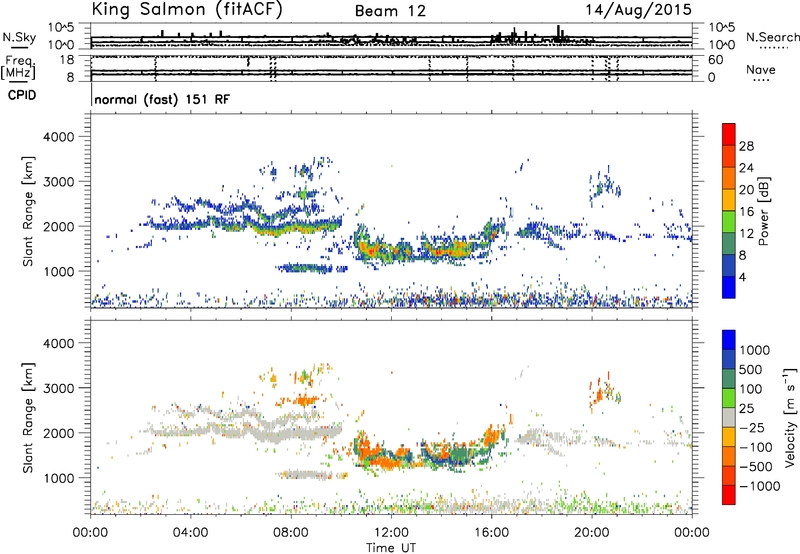The height and width of the screenshot is (554, 800).
Task: Click the red bottom of the velocity colorbar
Action: click(x=729, y=495)
